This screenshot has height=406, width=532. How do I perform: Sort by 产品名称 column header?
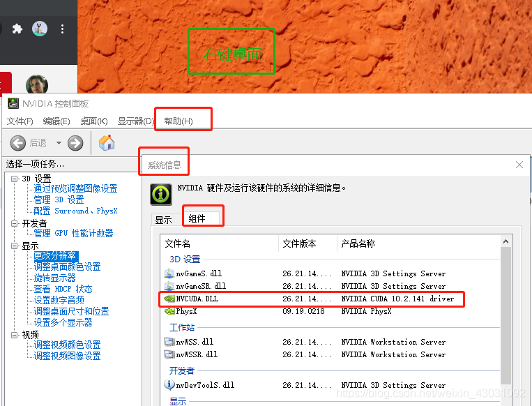tap(418, 243)
